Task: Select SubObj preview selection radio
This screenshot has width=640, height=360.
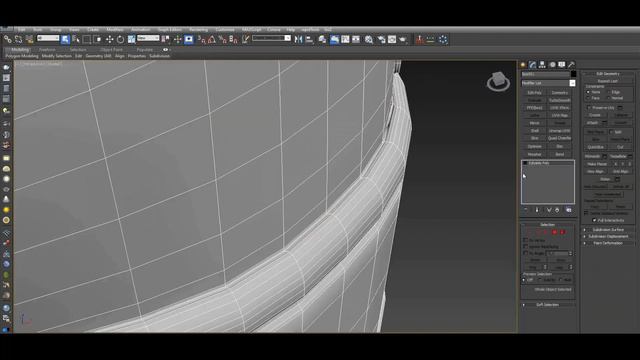Action: (x=540, y=280)
